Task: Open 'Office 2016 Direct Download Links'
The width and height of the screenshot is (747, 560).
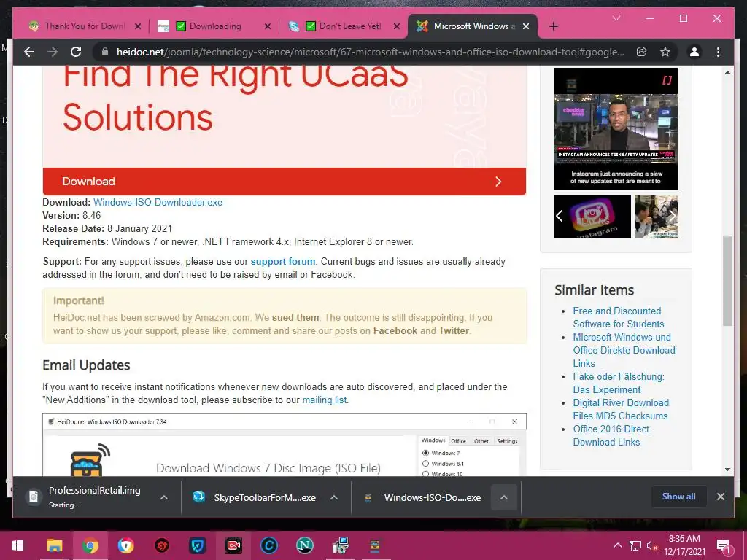Action: pos(611,435)
